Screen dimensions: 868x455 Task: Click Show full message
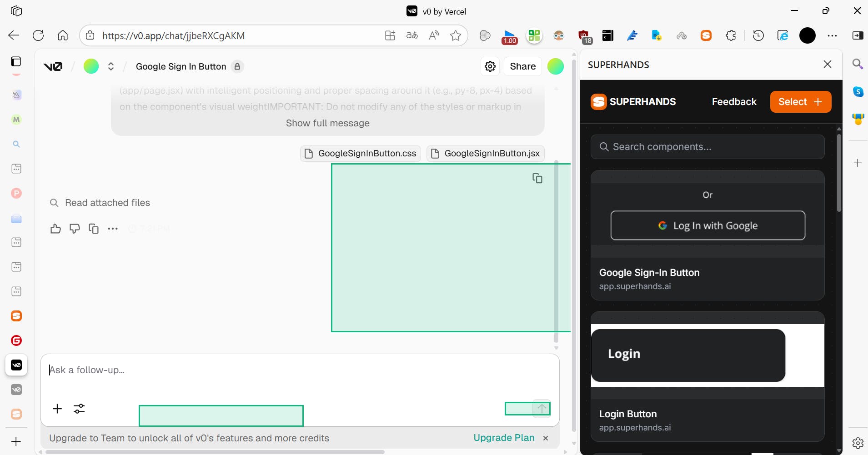(x=328, y=123)
